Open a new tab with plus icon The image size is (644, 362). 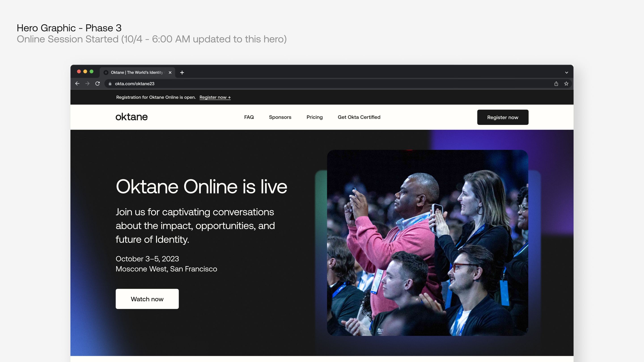pyautogui.click(x=182, y=72)
